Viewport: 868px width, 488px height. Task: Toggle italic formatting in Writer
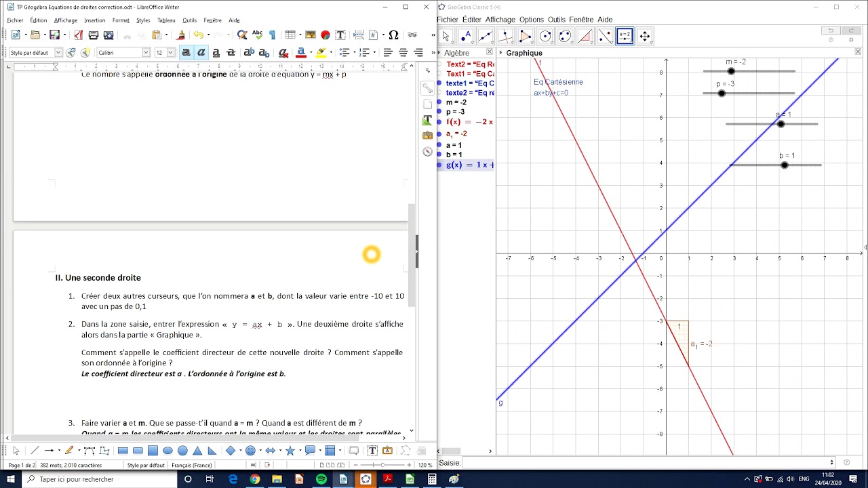point(201,52)
